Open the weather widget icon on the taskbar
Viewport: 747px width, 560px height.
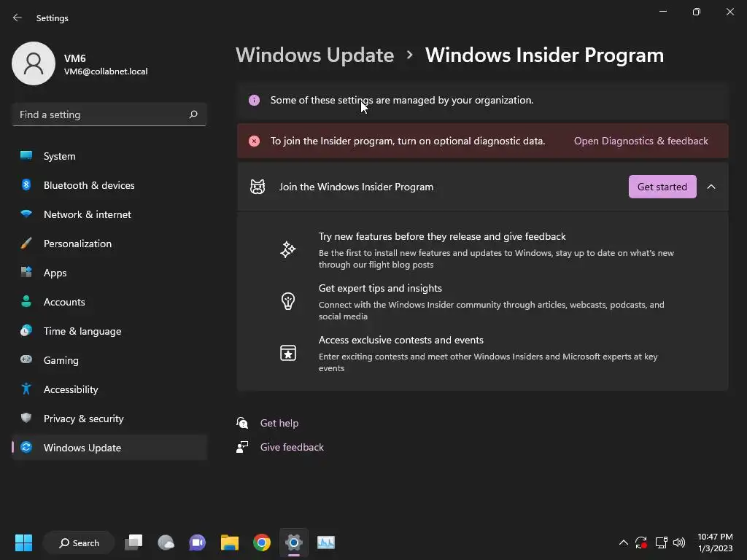click(166, 542)
